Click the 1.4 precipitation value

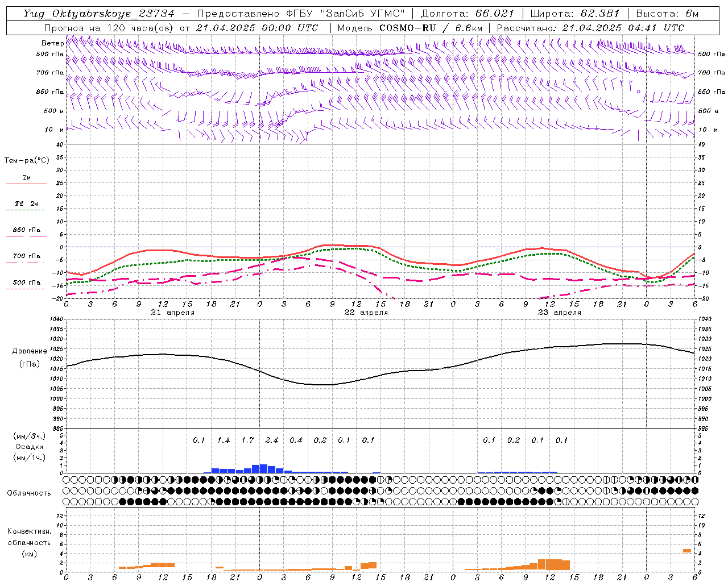pyautogui.click(x=224, y=440)
